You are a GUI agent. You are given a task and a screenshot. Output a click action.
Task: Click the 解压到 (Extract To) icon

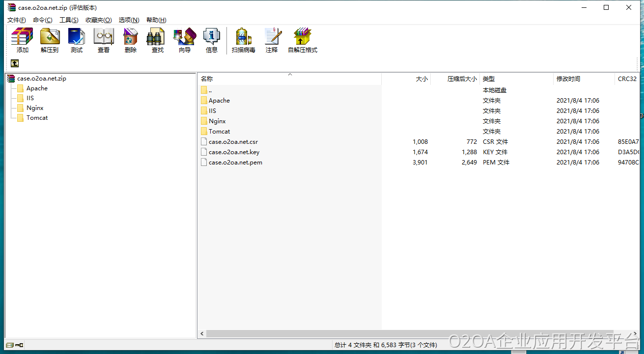tap(50, 40)
